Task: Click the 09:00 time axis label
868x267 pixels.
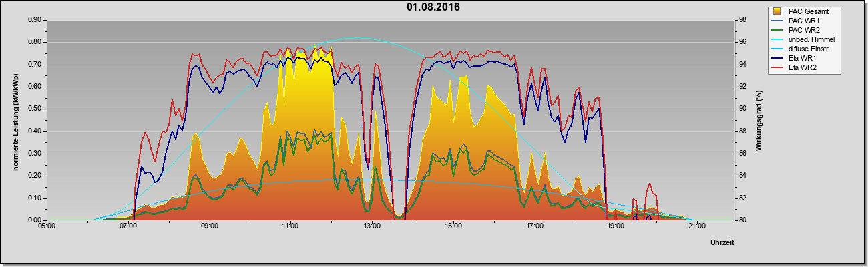Action: (x=210, y=226)
